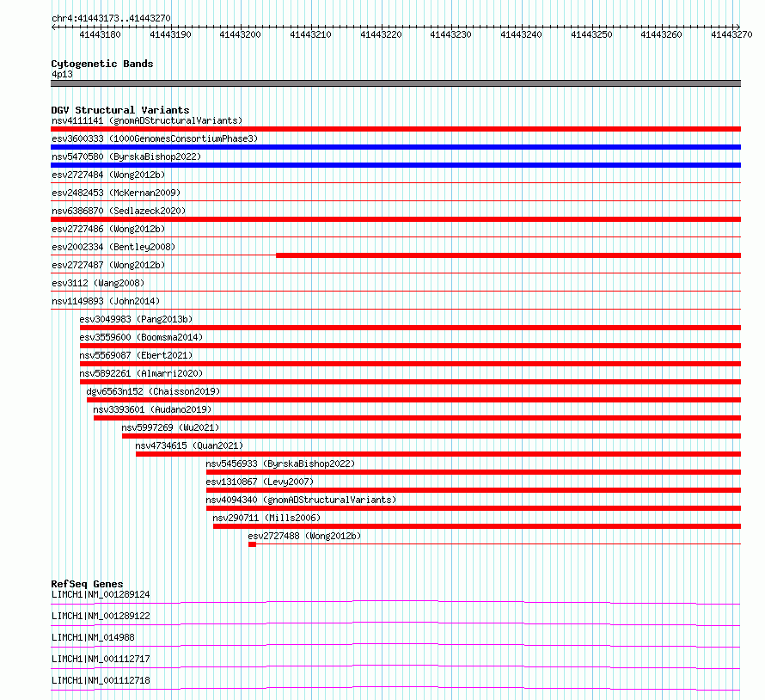Select the RefSeq Genes track title
The image size is (765, 700).
tap(87, 584)
